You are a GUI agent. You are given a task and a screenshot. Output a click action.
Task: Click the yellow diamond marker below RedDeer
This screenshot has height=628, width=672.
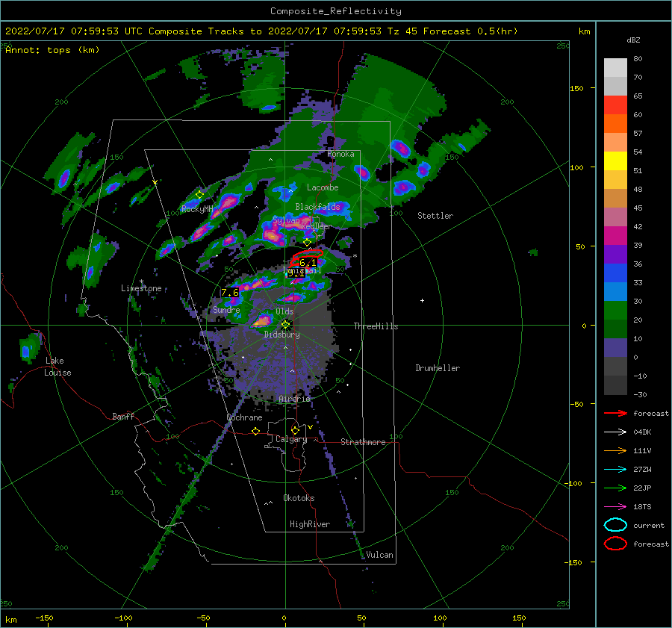[307, 243]
